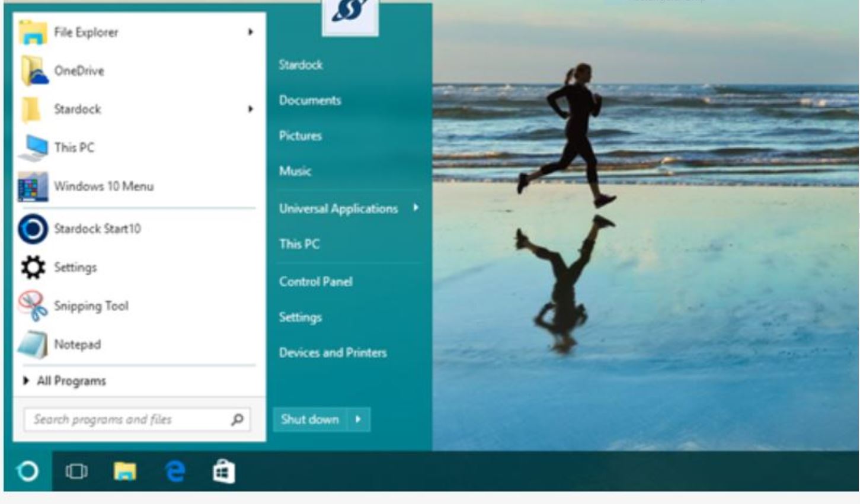Click the Stardock Start10 circular icon
This screenshot has width=860, height=504.
click(x=33, y=229)
